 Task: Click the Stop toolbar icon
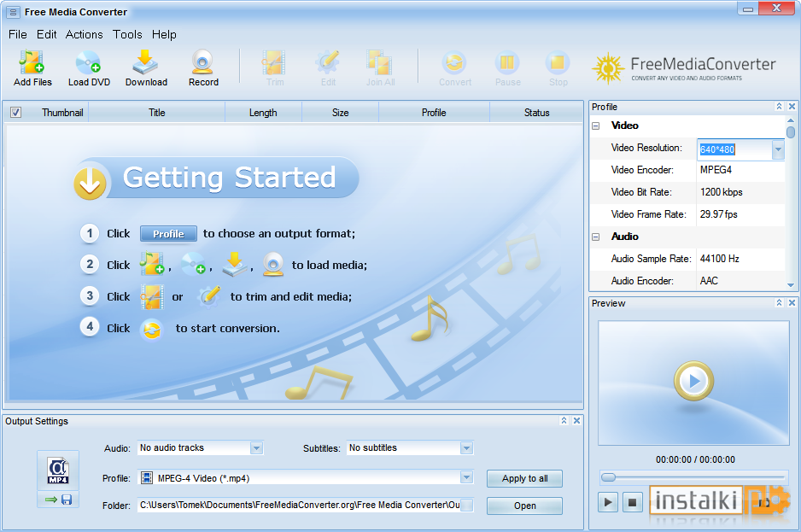pos(558,63)
